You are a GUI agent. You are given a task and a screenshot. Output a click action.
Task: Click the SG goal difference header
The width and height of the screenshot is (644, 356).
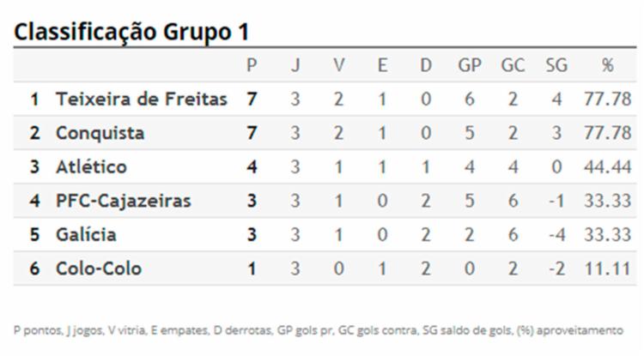pyautogui.click(x=556, y=65)
